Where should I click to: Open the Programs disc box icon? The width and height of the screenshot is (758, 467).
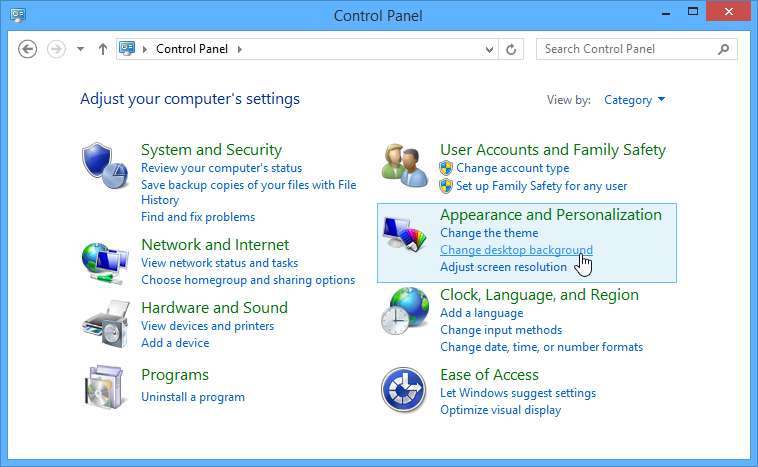click(x=105, y=389)
